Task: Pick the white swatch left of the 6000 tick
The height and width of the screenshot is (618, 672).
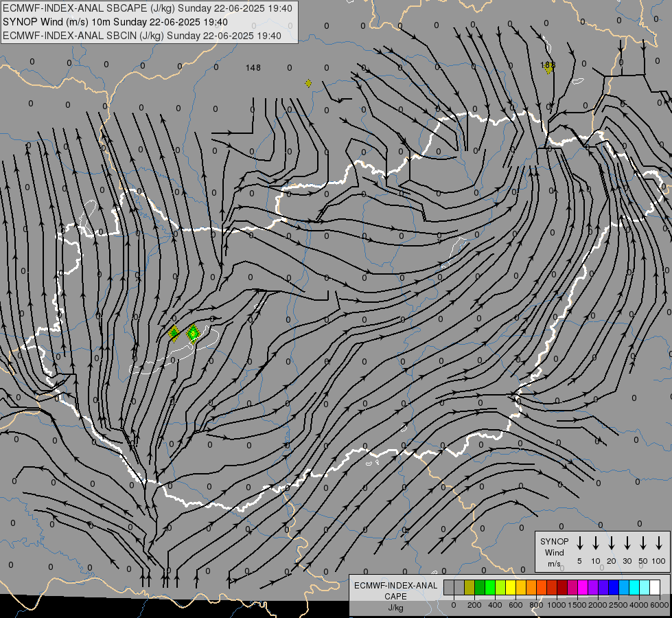Action: (656, 587)
